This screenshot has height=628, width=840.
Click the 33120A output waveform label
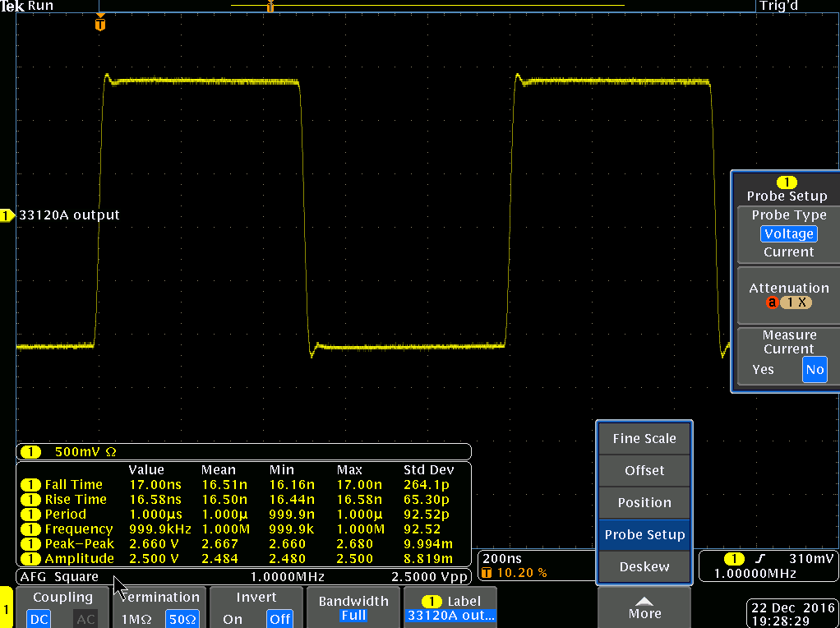(69, 215)
